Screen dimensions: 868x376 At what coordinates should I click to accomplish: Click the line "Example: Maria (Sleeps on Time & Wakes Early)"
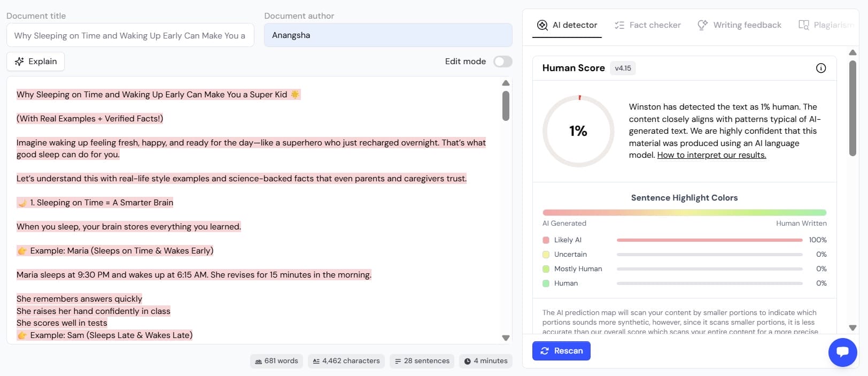click(115, 251)
